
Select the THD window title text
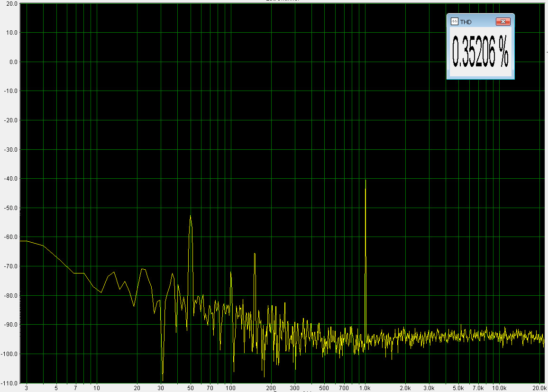[466, 22]
